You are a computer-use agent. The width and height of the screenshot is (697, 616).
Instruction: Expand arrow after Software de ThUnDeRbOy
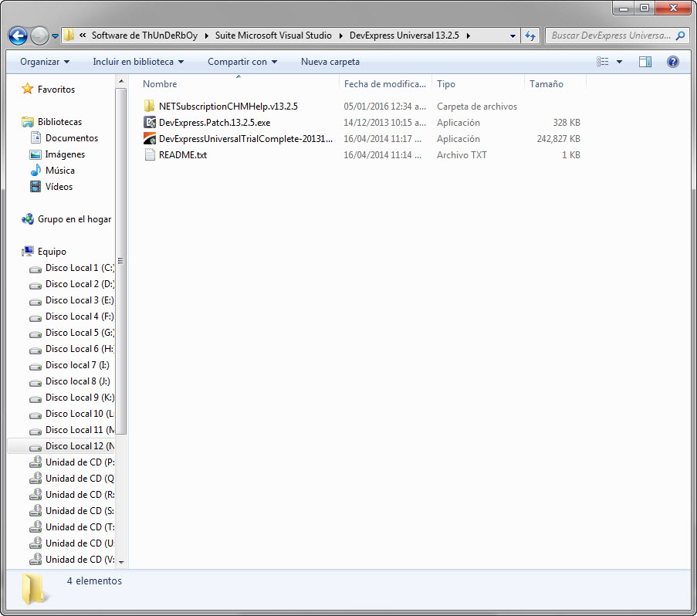tap(206, 36)
